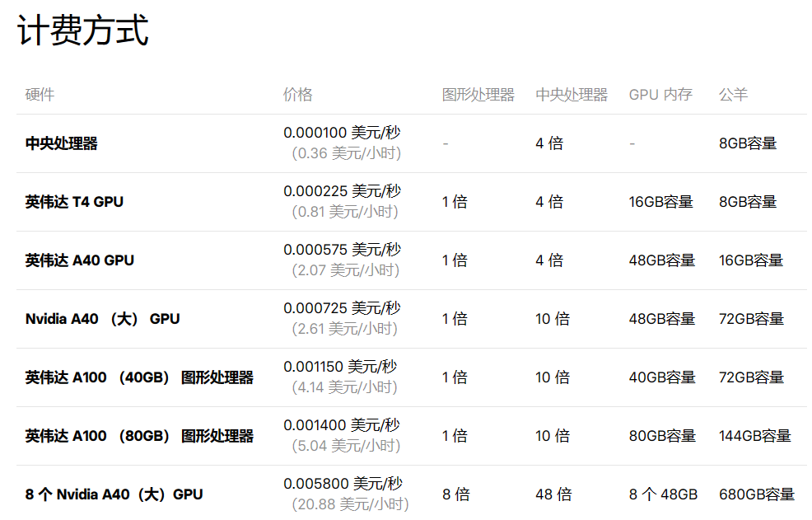
Task: Click 72GB容量 in A100 (40GB) row
Action: coord(751,377)
